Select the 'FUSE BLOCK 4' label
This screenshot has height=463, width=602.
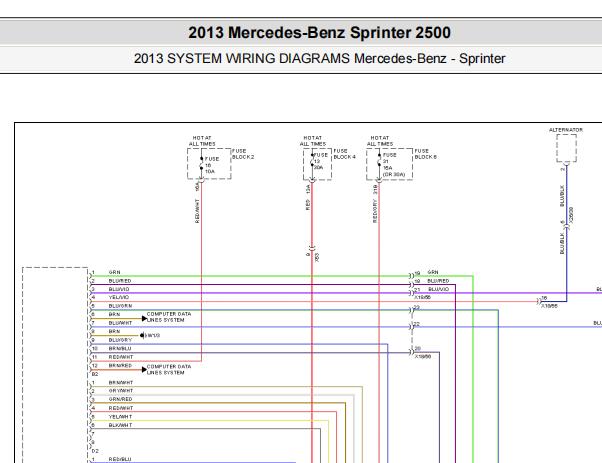(344, 154)
